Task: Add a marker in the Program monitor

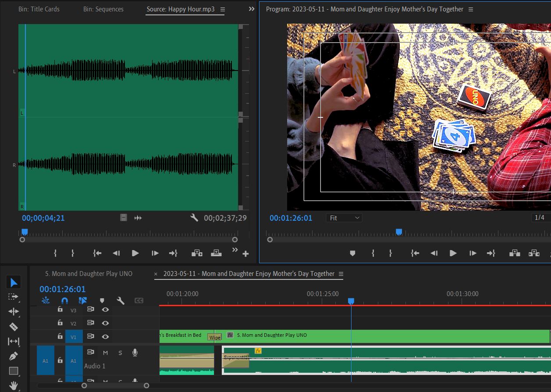Action: pyautogui.click(x=352, y=253)
